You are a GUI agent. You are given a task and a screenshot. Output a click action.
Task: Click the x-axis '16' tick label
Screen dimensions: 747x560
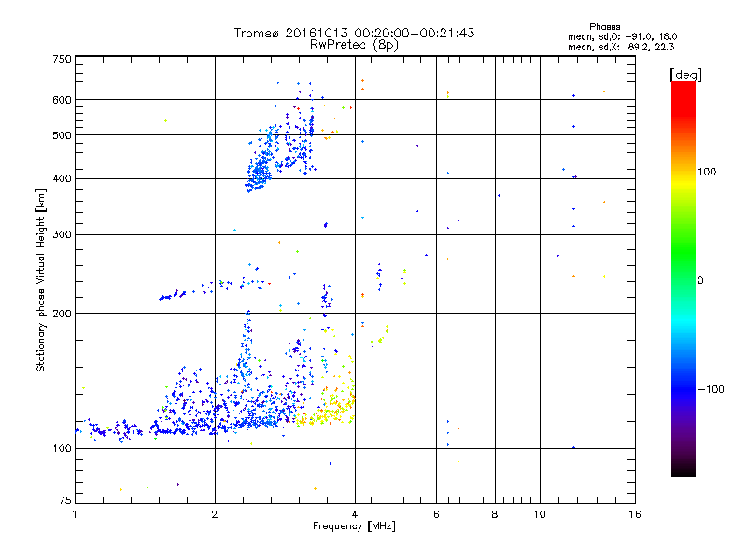pyautogui.click(x=635, y=514)
